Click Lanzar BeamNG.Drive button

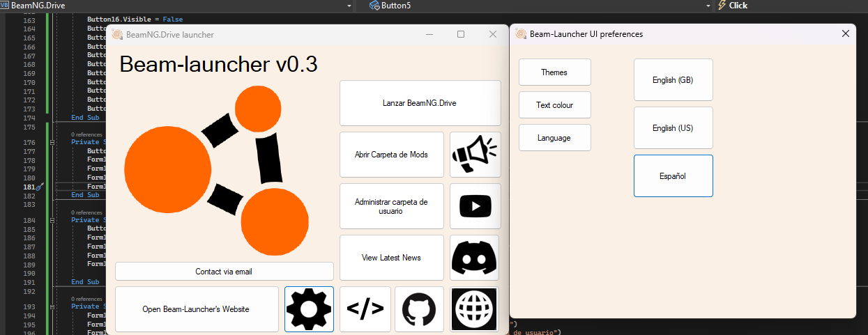420,103
